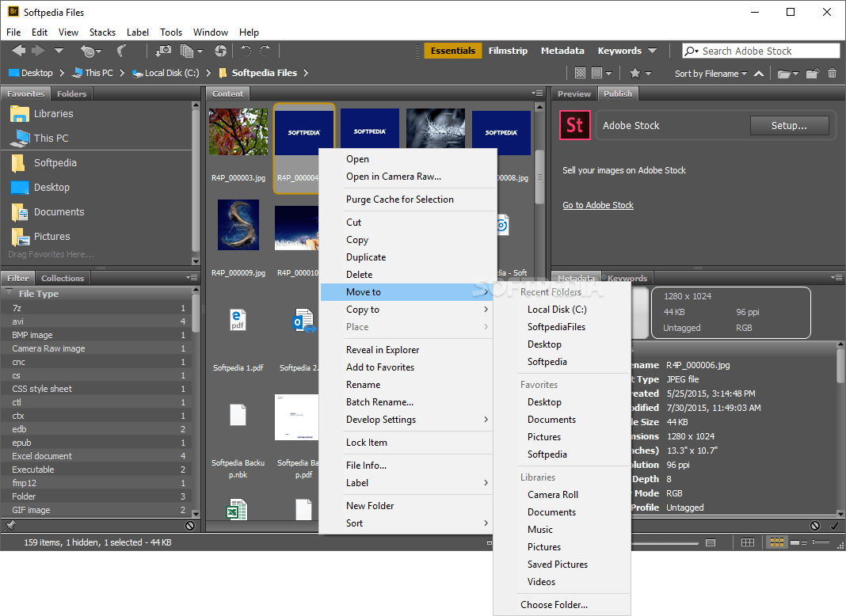Open the Stacks menu
Viewport: 846px width, 616px height.
pyautogui.click(x=102, y=32)
